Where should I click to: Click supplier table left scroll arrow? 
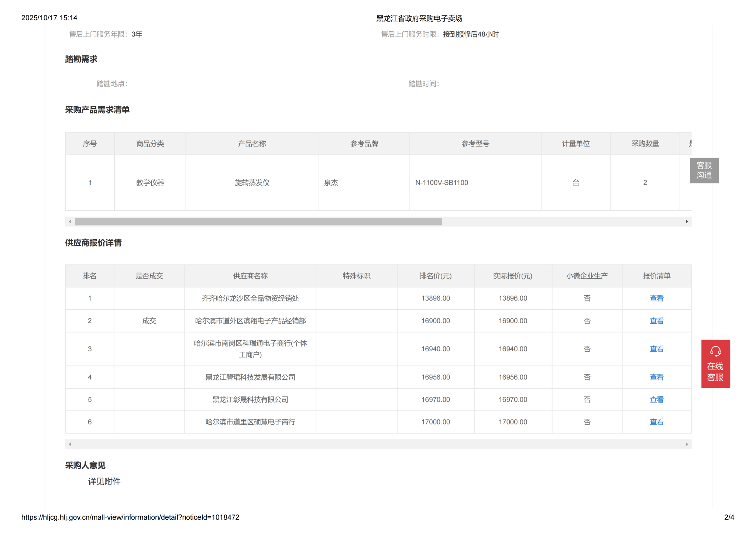click(70, 444)
